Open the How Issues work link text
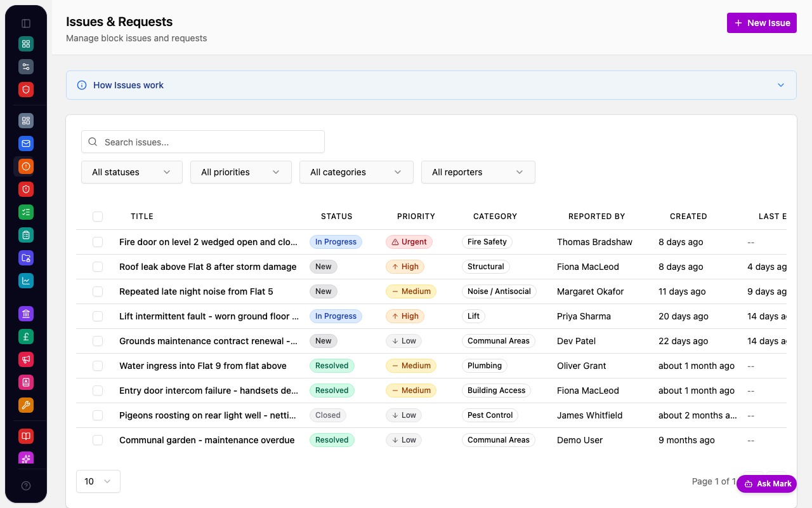 point(128,85)
